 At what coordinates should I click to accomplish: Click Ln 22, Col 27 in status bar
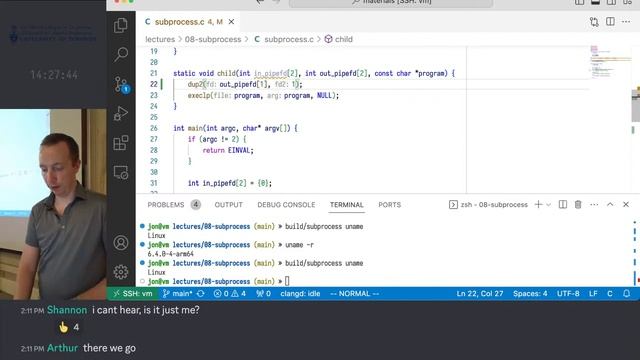[x=480, y=293]
